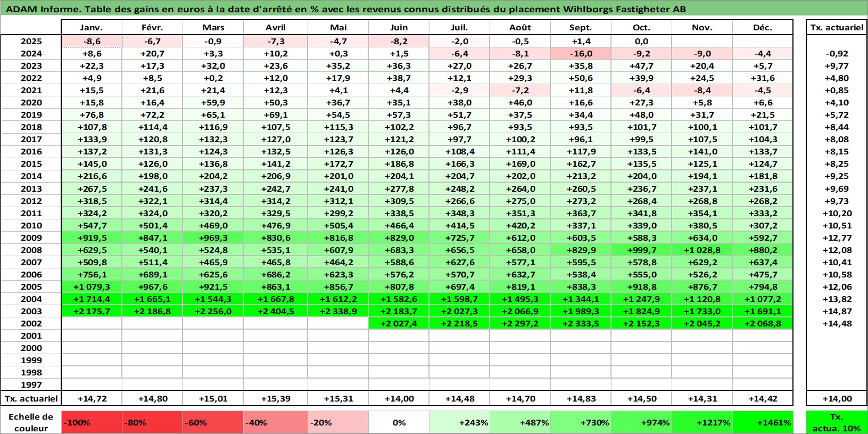The height and width of the screenshot is (434, 868).
Task: Click the +9,77 actuarial rate for 2023
Action: (x=837, y=65)
